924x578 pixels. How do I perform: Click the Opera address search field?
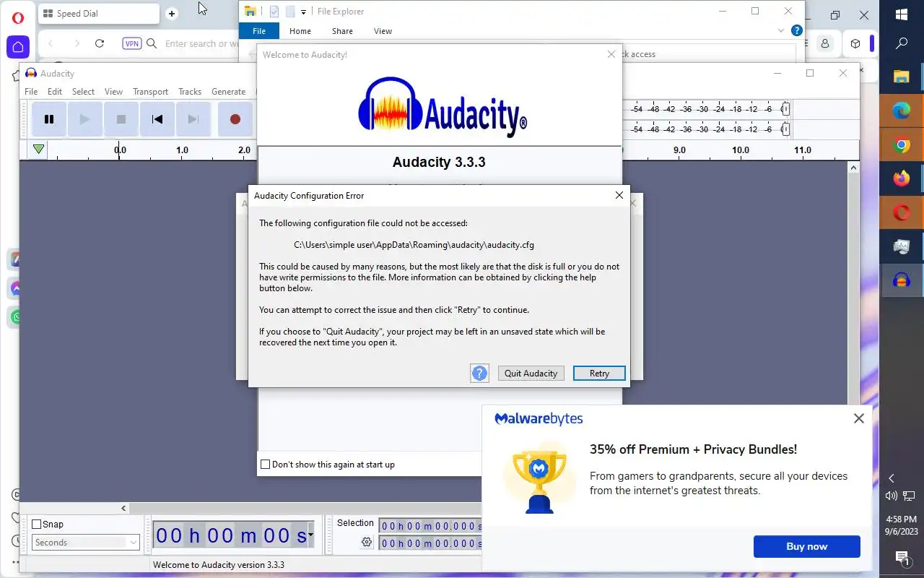201,43
